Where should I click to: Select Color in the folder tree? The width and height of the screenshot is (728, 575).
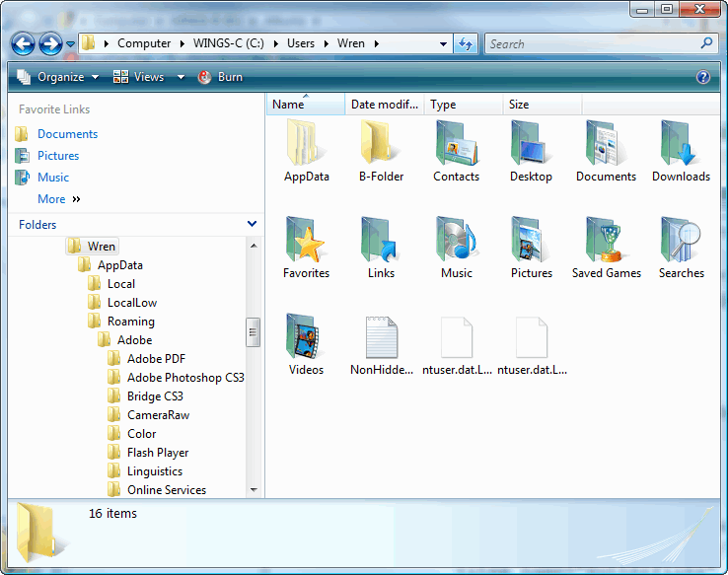tap(142, 434)
